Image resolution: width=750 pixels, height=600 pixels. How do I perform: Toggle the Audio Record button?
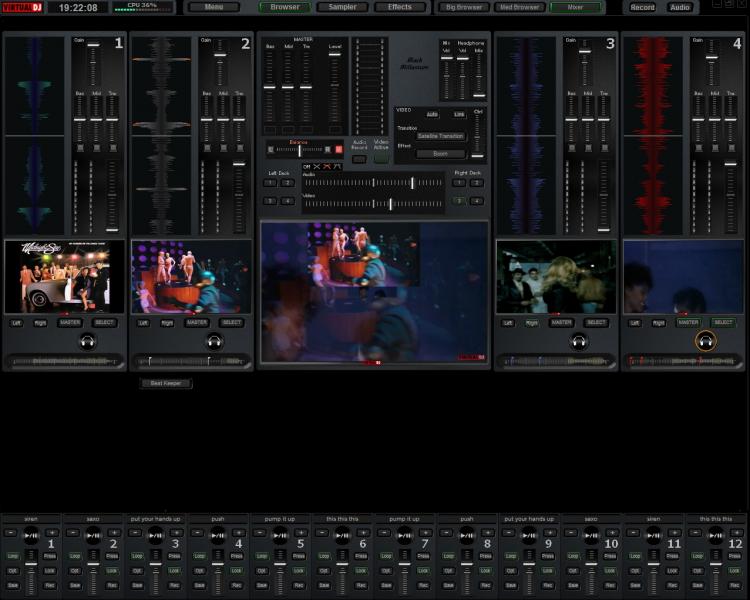coord(359,159)
